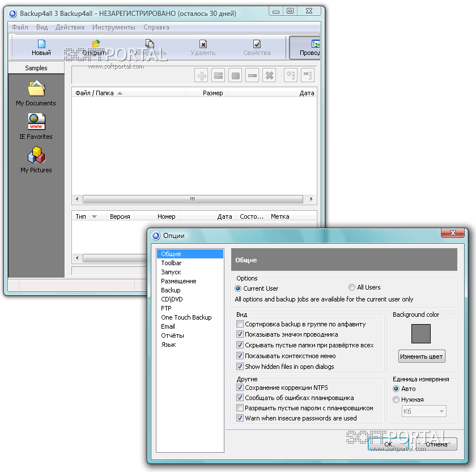The image size is (476, 472).
Task: Open the Кб unit dropdown
Action: [x=424, y=411]
